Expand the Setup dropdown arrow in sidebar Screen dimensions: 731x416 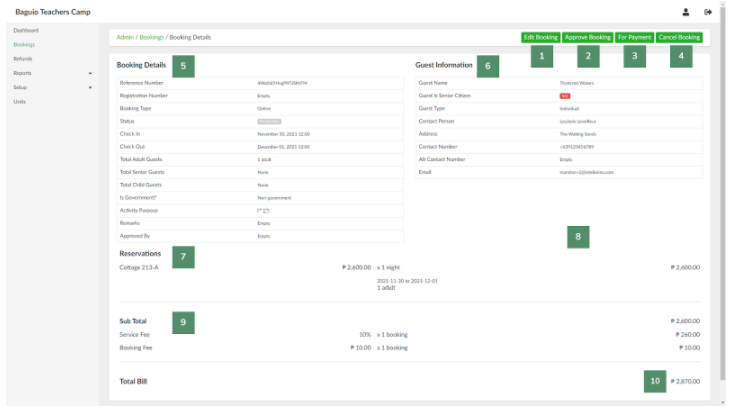point(90,88)
